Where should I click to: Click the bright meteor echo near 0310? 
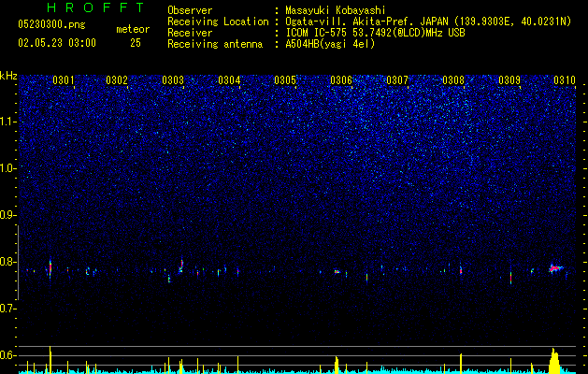pyautogui.click(x=556, y=268)
